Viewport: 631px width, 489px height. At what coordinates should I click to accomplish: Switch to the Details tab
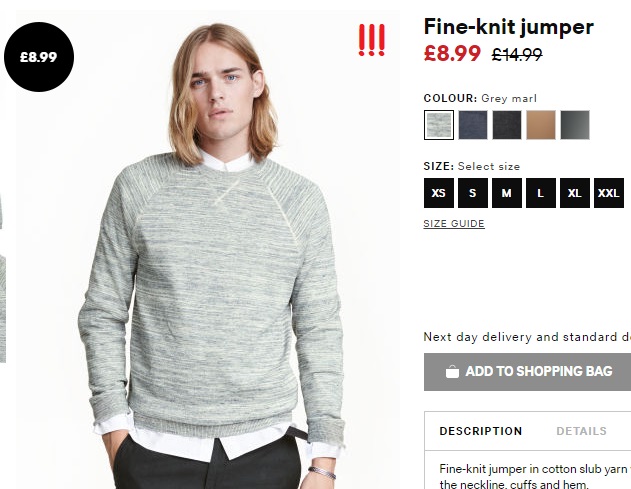tap(581, 431)
